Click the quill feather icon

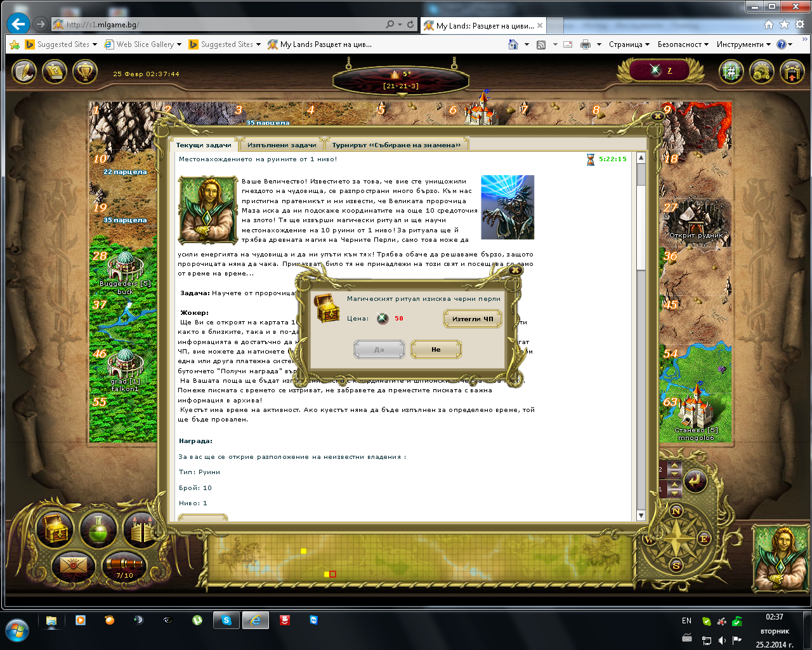point(24,72)
